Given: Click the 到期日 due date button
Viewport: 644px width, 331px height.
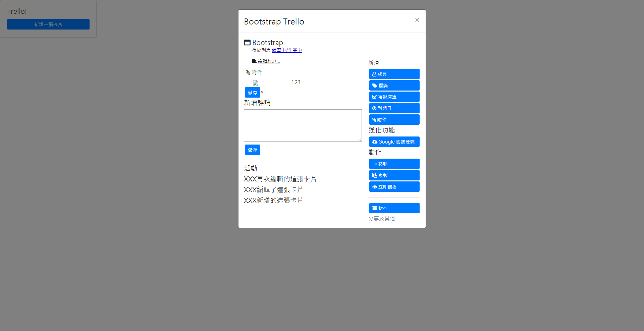Looking at the screenshot, I should click(394, 108).
